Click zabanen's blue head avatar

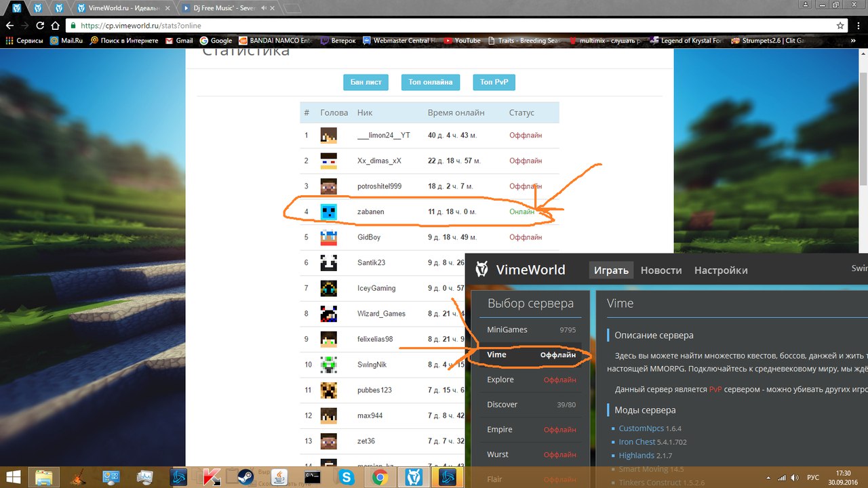(328, 211)
